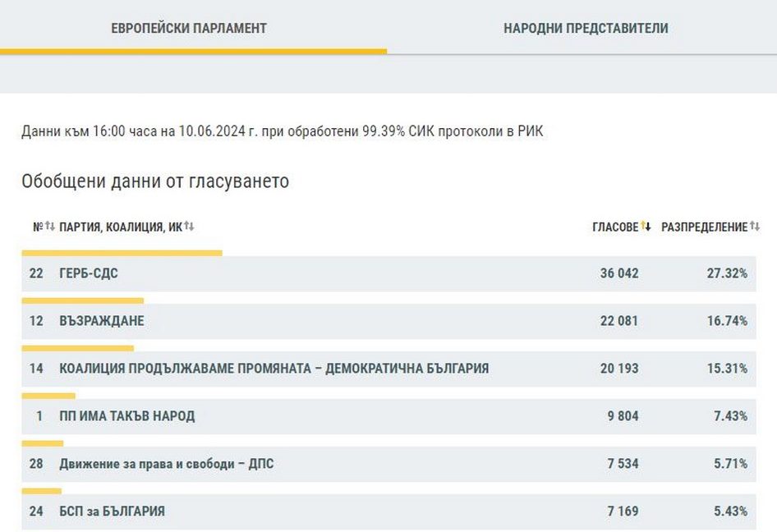This screenshot has height=532, width=777.
Task: Toggle the sort arrow next to ГЛАСОВЕ
Action: coord(646,227)
